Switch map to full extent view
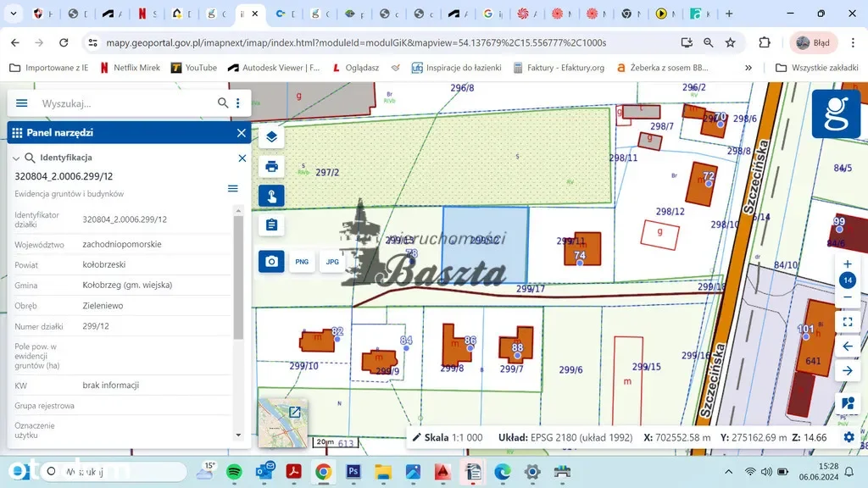The width and height of the screenshot is (868, 488). point(847,322)
